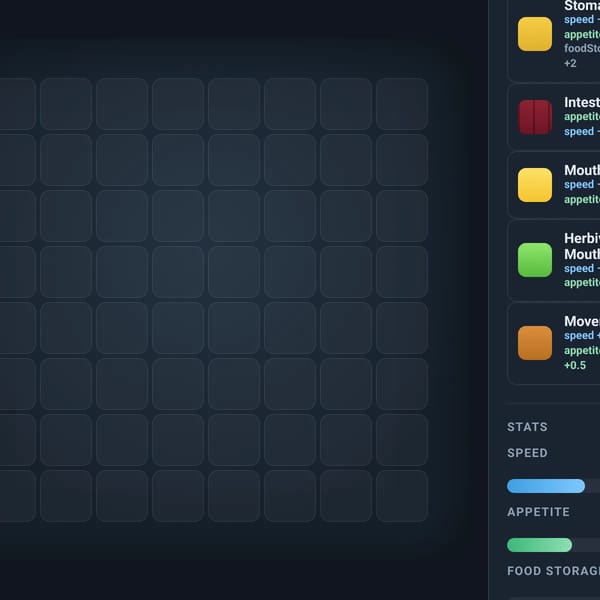The width and height of the screenshot is (600, 600).
Task: Click the '+0.5' value in Movement card
Action: pos(575,365)
